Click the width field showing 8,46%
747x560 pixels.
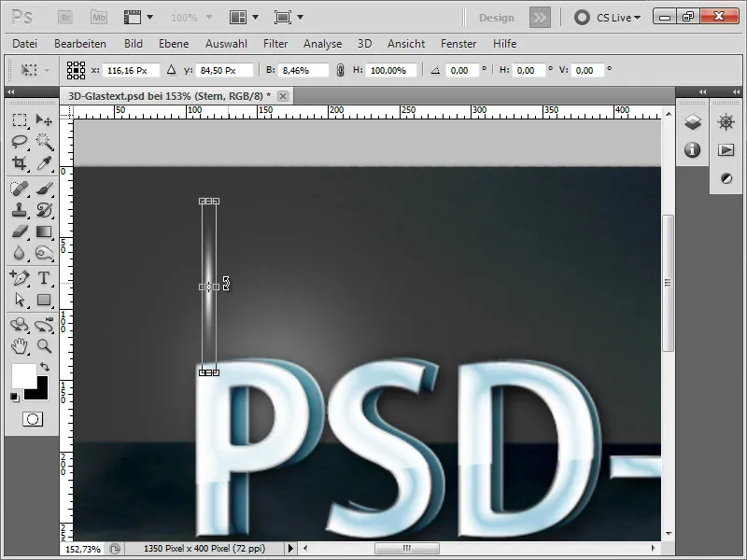coord(303,70)
